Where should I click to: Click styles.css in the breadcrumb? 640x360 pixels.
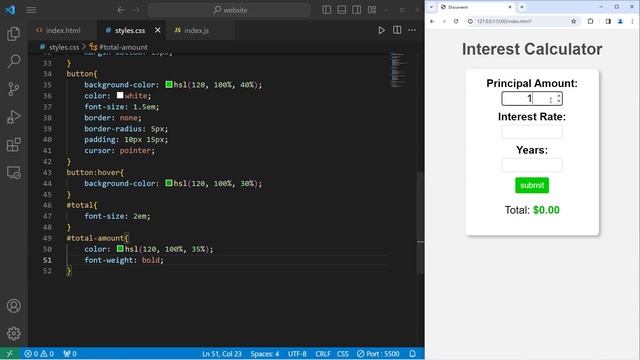pyautogui.click(x=64, y=47)
